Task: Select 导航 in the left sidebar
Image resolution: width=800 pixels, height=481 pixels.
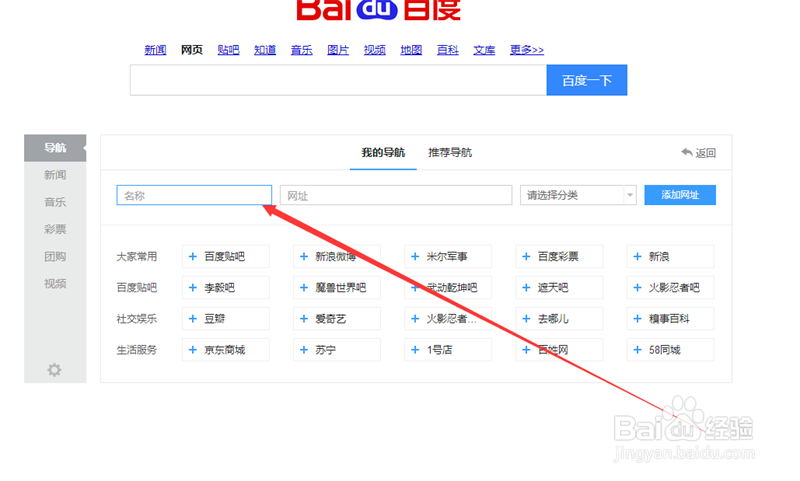Action: tap(55, 148)
